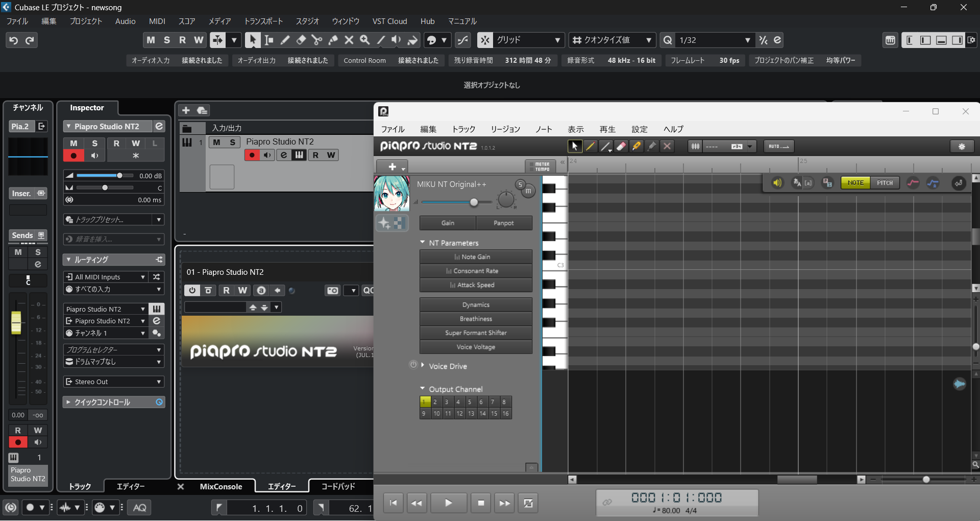Select the yellow pencil tool in Piapro Studio

(x=590, y=147)
